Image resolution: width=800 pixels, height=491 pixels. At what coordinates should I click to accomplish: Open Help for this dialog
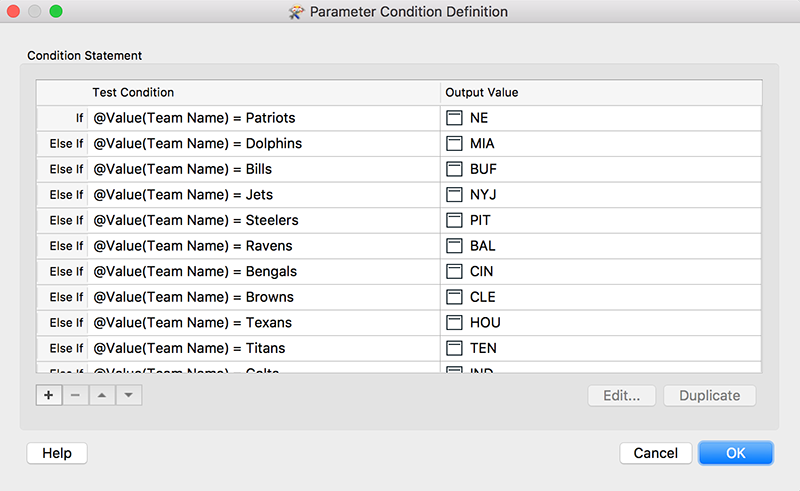click(x=57, y=453)
